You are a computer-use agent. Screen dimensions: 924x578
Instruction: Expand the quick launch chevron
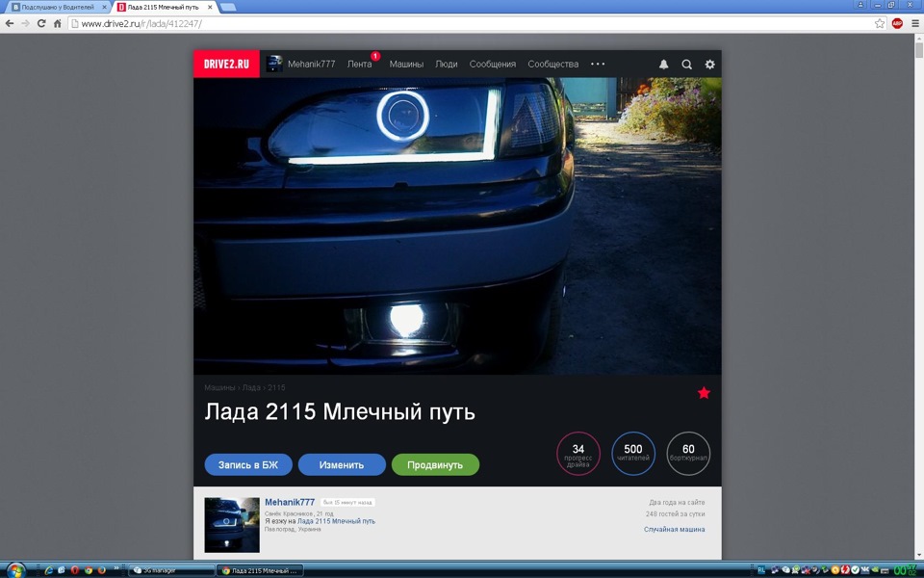pos(116,568)
